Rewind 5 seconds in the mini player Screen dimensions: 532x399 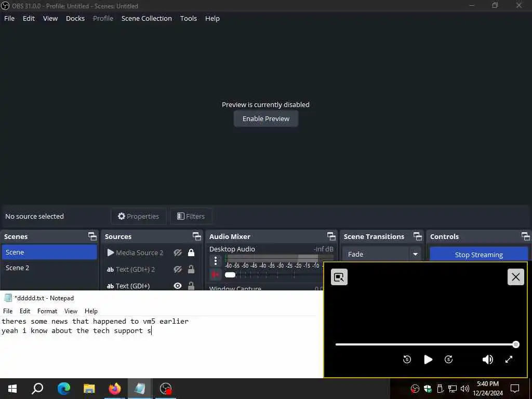pos(407,360)
